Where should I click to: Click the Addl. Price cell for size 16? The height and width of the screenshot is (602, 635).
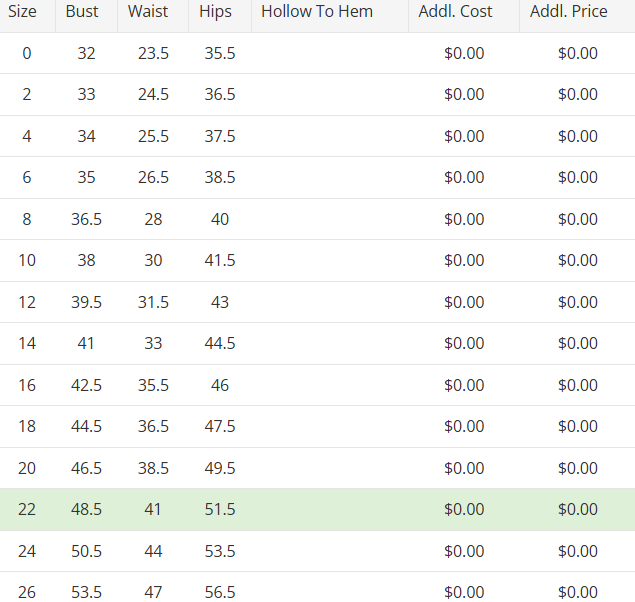coord(578,385)
